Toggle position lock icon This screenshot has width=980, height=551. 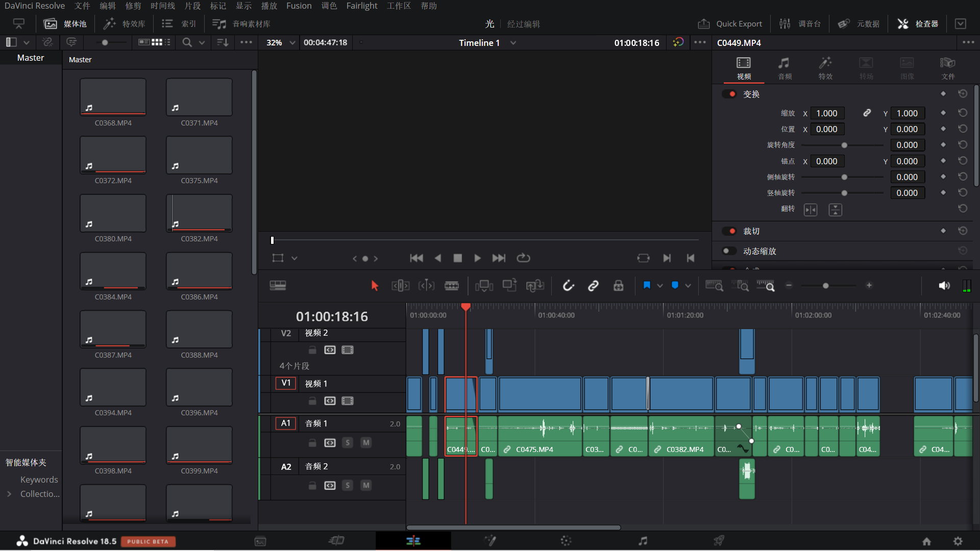tap(618, 286)
